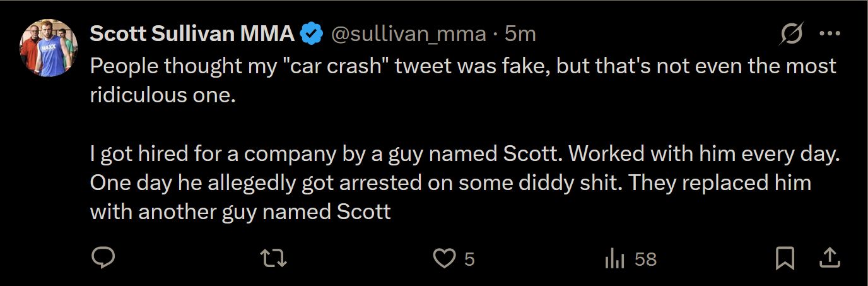This screenshot has width=868, height=286.
Task: Open the share arrow menu
Action: pos(830,258)
